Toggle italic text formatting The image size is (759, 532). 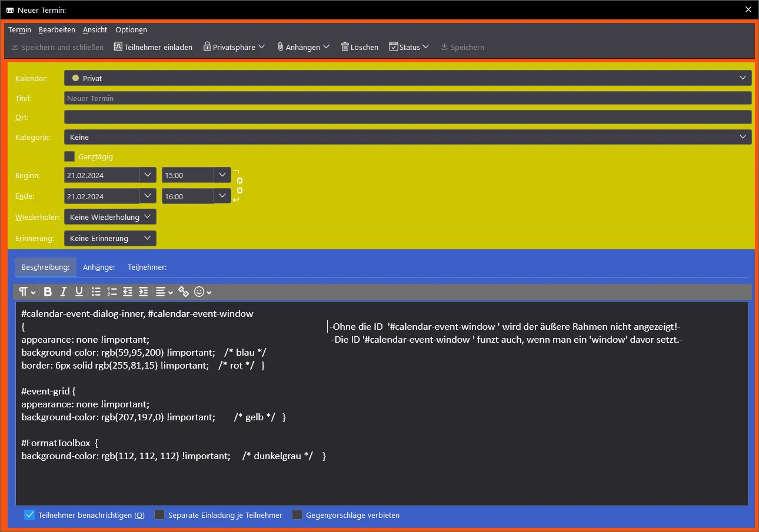click(64, 292)
